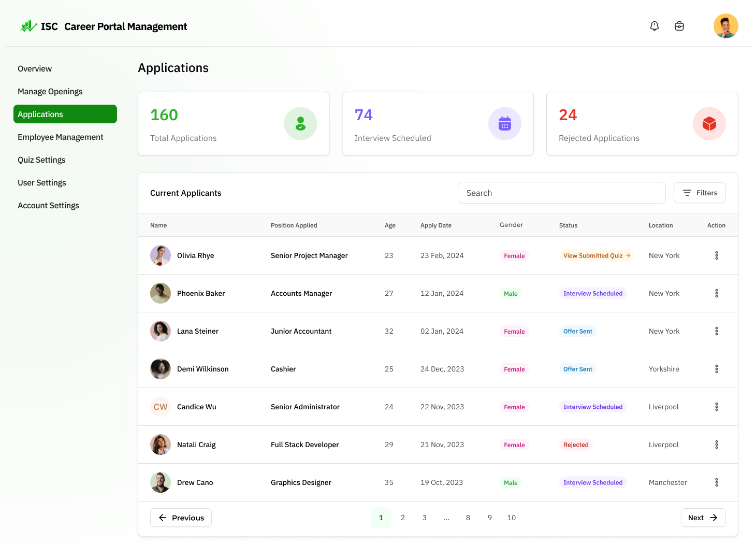Open action menu for Olivia Rhye

coord(716,255)
